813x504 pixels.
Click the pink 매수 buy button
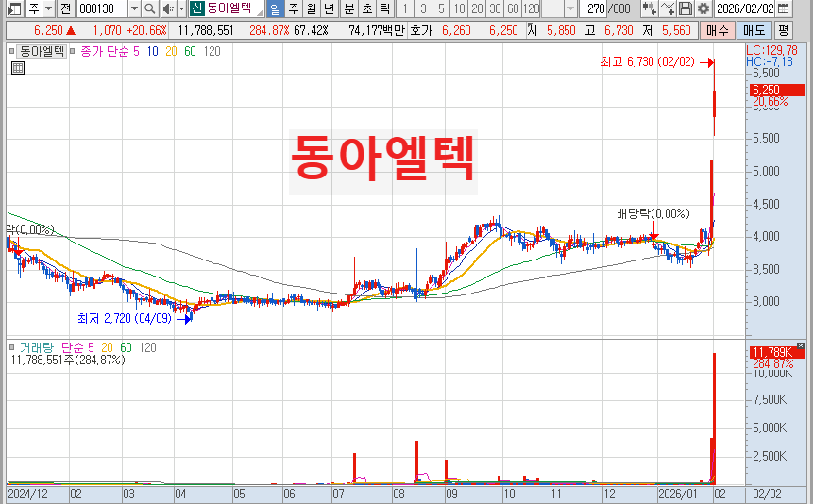click(x=717, y=30)
